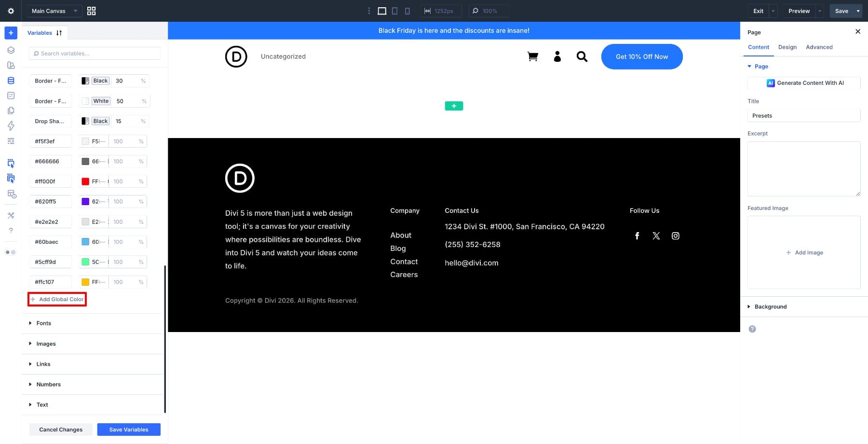Click the blue plus add-element sidebar button
Viewport: 868px width, 444px height.
(x=11, y=33)
